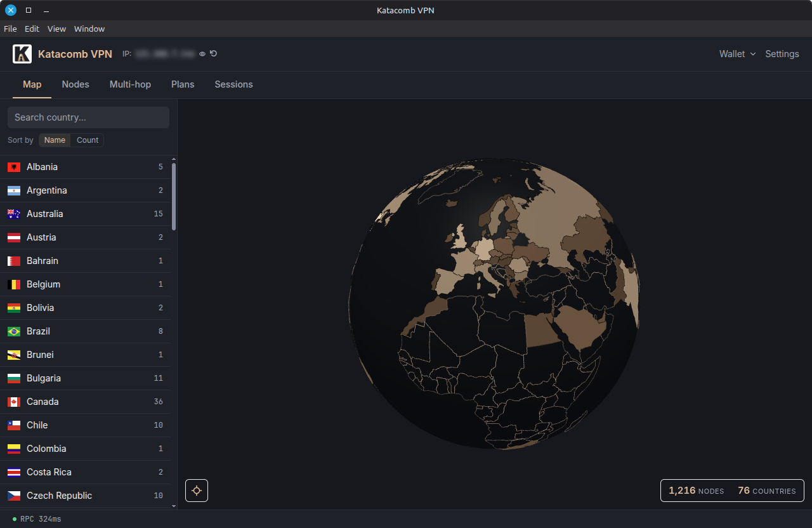The image size is (812, 528).
Task: Select the Argentina flag icon
Action: 14,190
